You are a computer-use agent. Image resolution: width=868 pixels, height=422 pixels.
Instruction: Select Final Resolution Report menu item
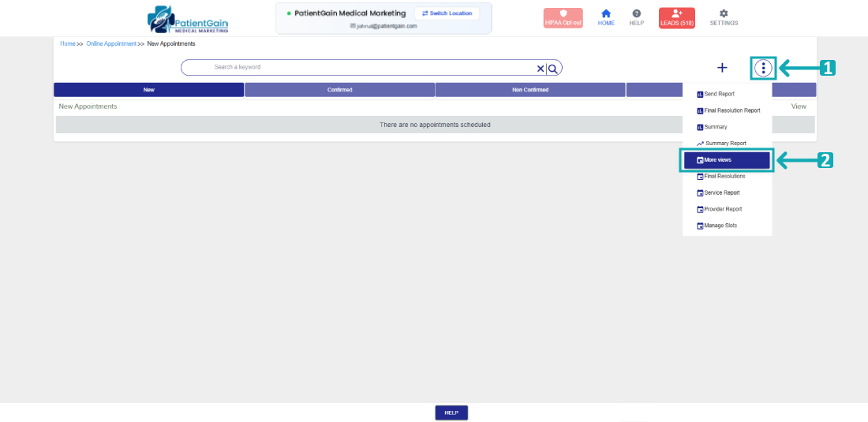click(727, 110)
